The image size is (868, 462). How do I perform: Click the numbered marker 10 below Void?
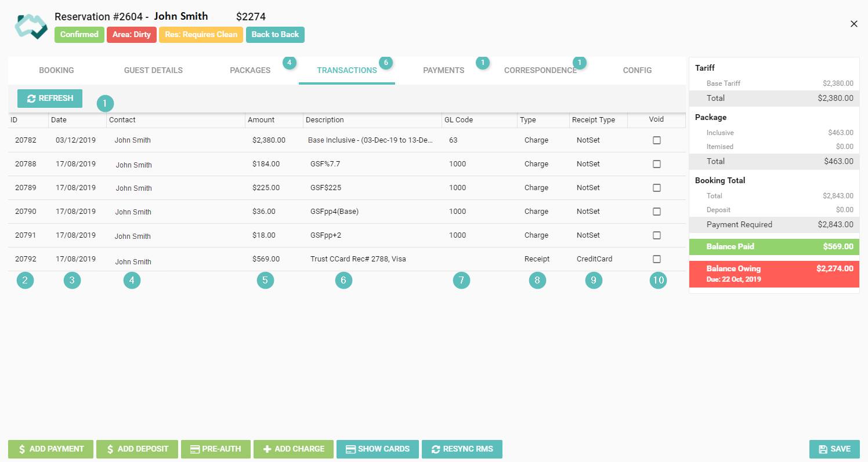click(x=658, y=281)
